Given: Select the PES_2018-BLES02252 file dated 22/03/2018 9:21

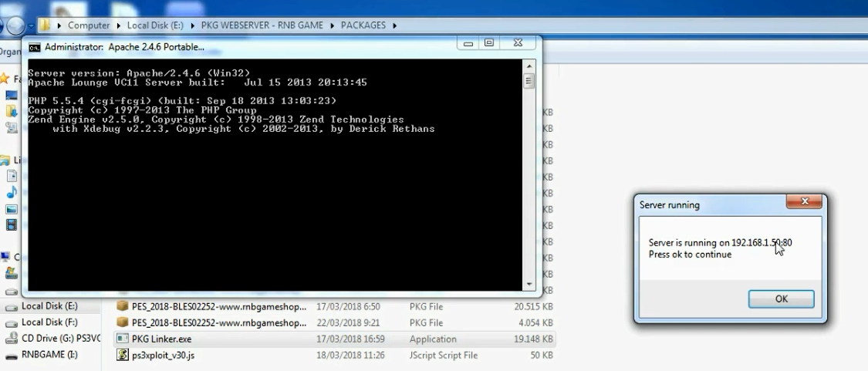Looking at the screenshot, I should click(x=334, y=323).
